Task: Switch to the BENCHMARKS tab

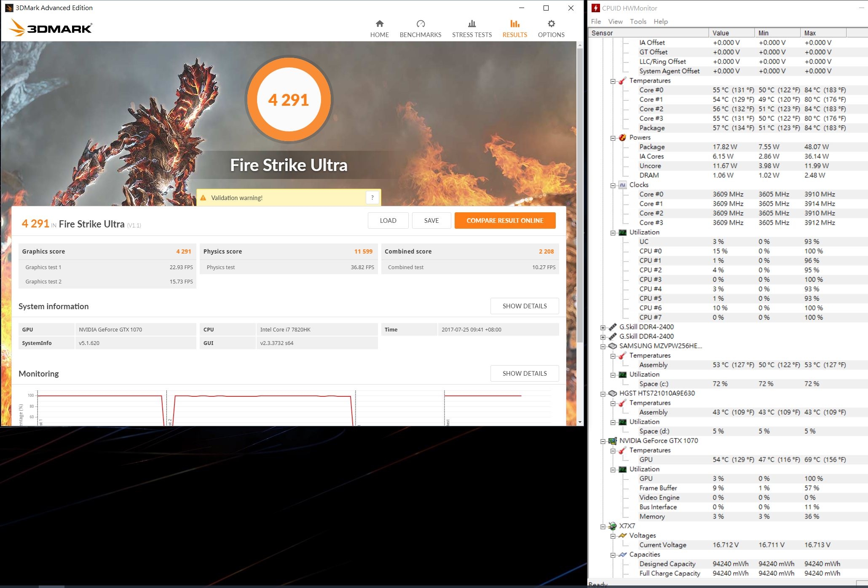Action: [421, 29]
